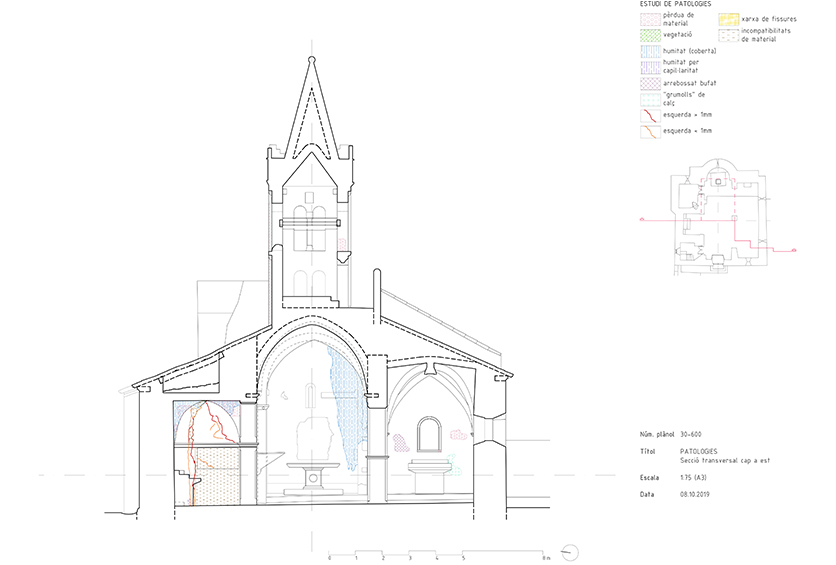Click the humitat (coberta) blue swatch
This screenshot has width=836, height=565.
coord(651,49)
